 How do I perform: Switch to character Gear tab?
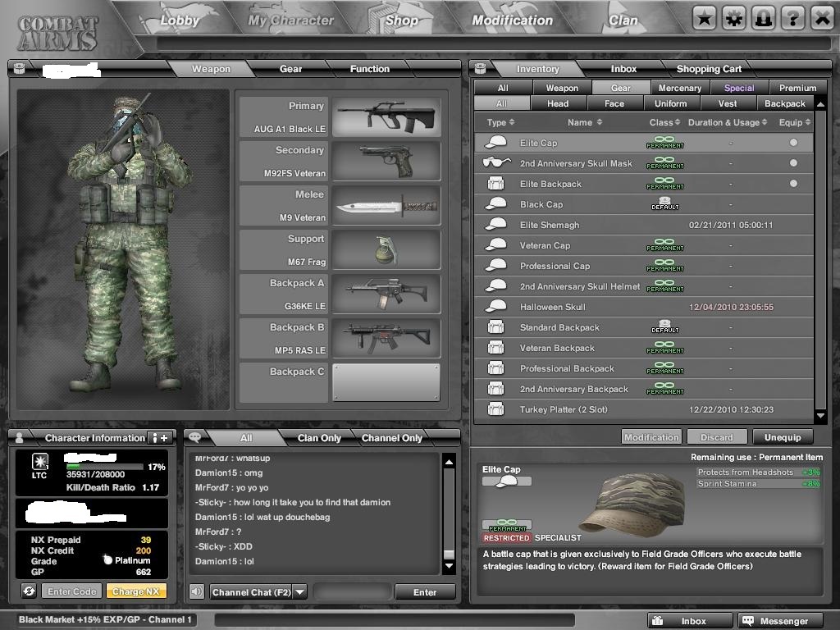[x=290, y=69]
